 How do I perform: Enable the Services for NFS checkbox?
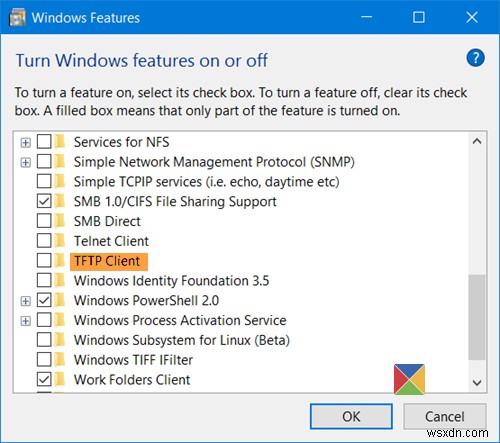[x=44, y=142]
